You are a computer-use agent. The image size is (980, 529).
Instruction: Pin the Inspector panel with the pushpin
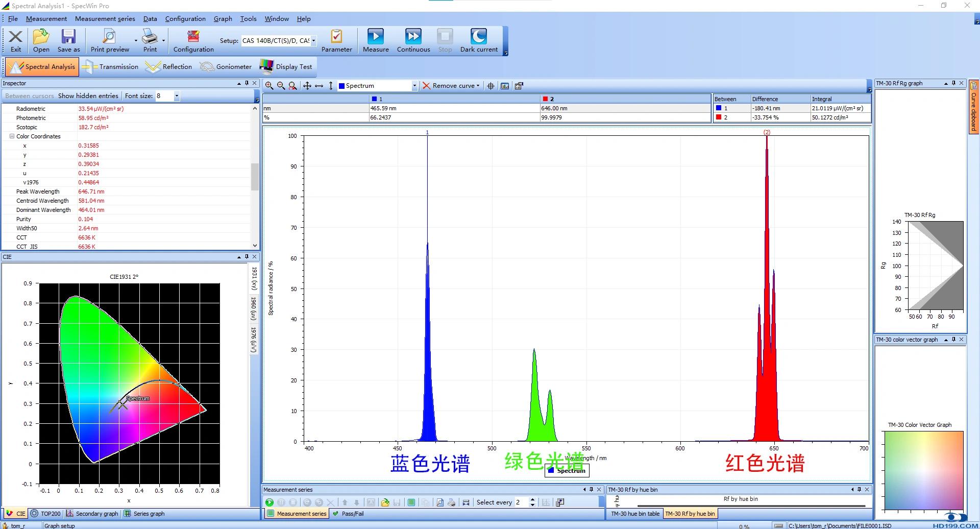(247, 83)
